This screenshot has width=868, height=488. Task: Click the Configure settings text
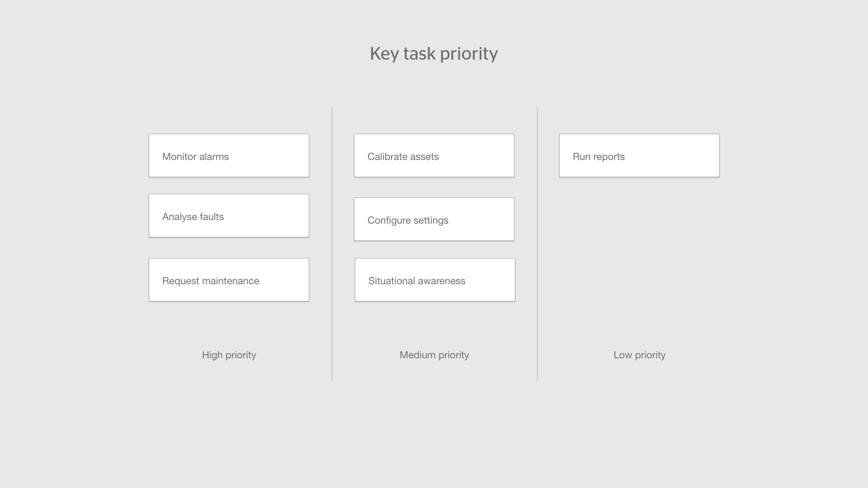tap(408, 221)
